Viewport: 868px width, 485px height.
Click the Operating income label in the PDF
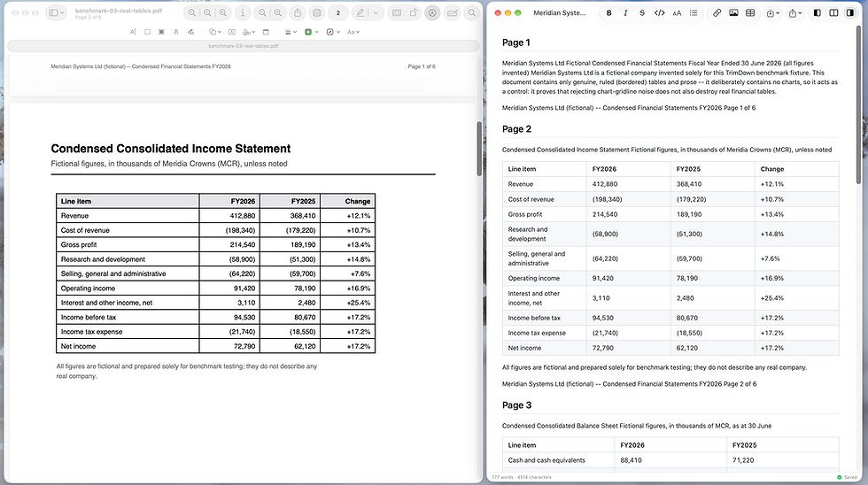(x=88, y=289)
